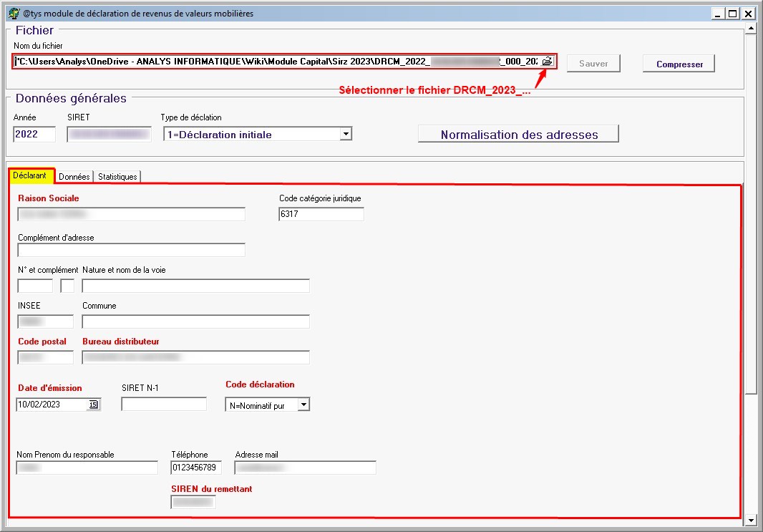Select the Commune input field
The image size is (763, 532).
coord(195,321)
